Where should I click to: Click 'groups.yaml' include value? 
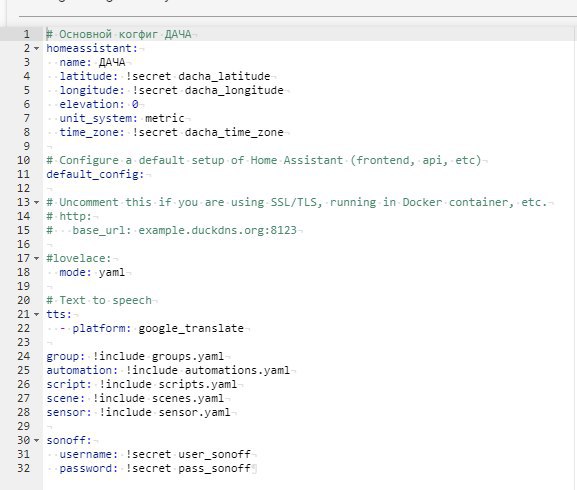click(x=188, y=356)
